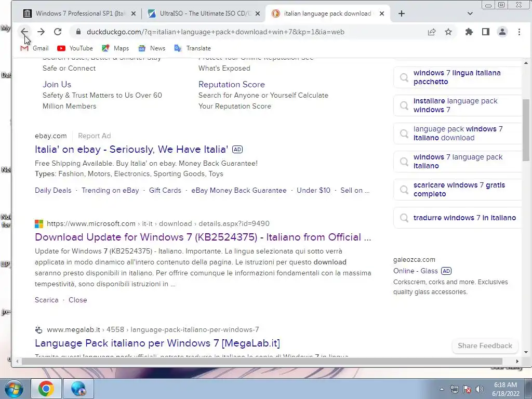Click the Share Feedback button
The width and height of the screenshot is (532, 399).
point(485,345)
